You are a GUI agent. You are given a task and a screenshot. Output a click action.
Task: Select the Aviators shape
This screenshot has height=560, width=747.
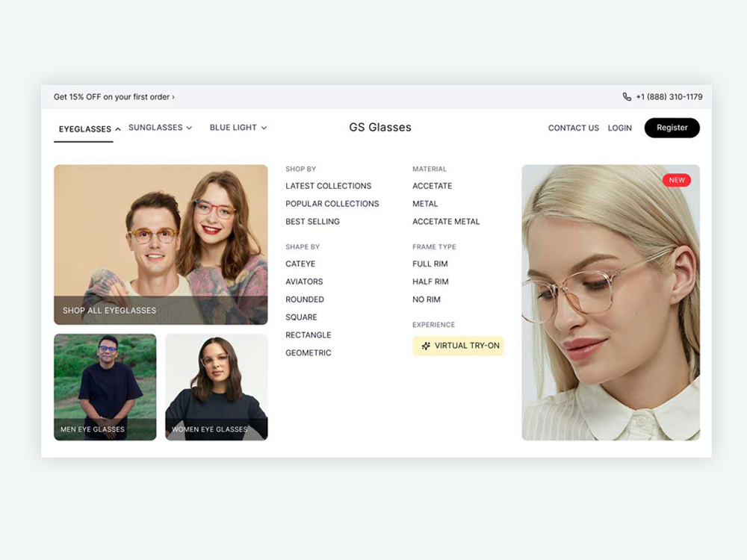point(304,281)
